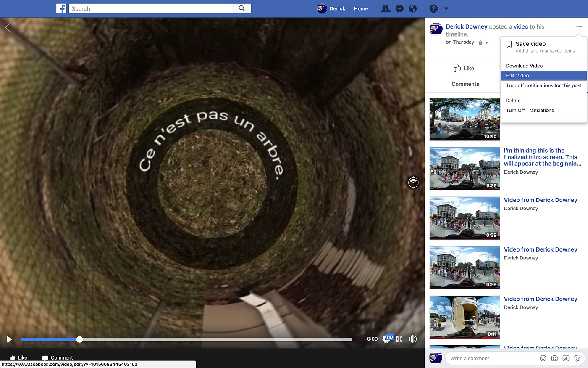Like the video below the player
This screenshot has height=368, width=588.
click(18, 357)
